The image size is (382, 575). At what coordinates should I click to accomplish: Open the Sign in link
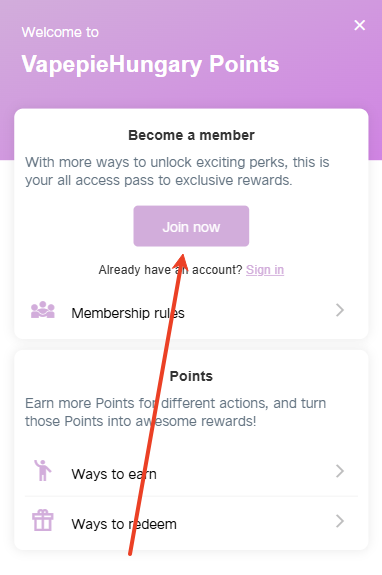pos(265,270)
